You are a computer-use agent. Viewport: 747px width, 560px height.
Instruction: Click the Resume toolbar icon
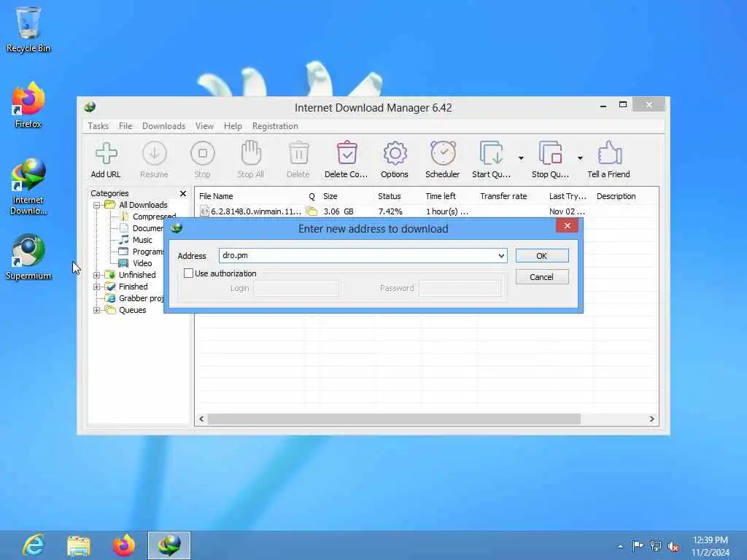point(155,153)
